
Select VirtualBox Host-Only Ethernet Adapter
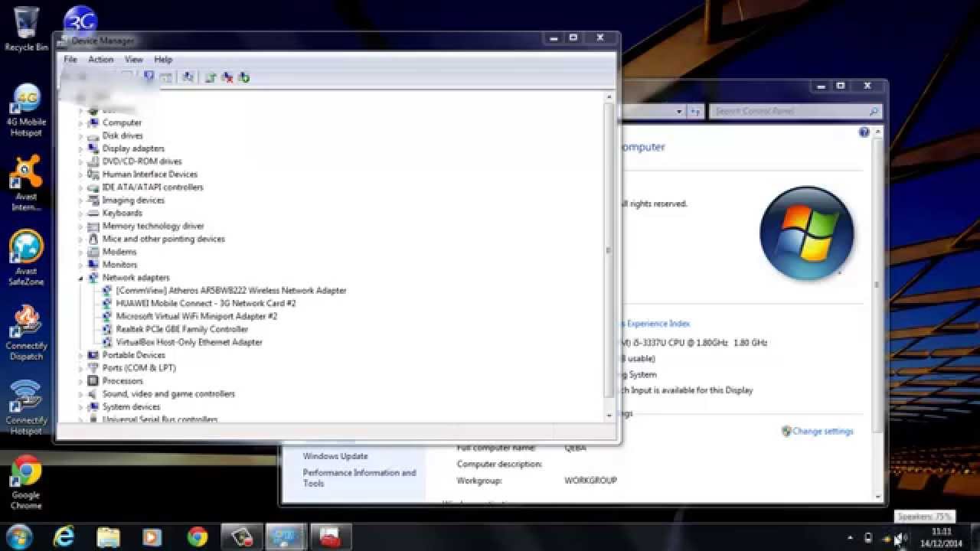189,343
